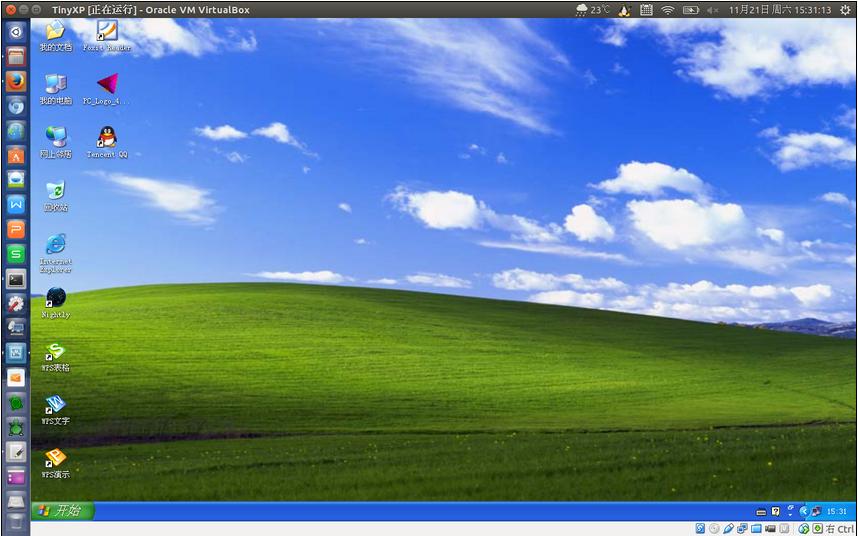Open the WPS演示 presentation shortcut

coord(56,458)
